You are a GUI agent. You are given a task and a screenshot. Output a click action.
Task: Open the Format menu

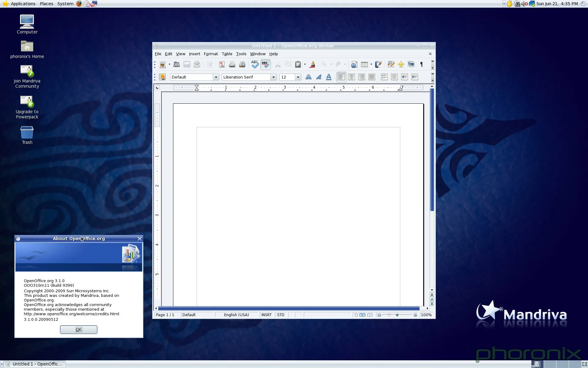pos(211,54)
